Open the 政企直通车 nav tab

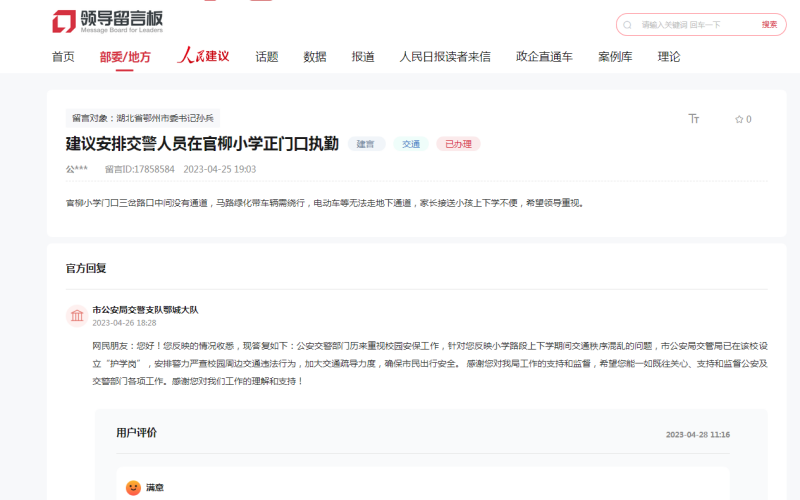click(x=544, y=57)
